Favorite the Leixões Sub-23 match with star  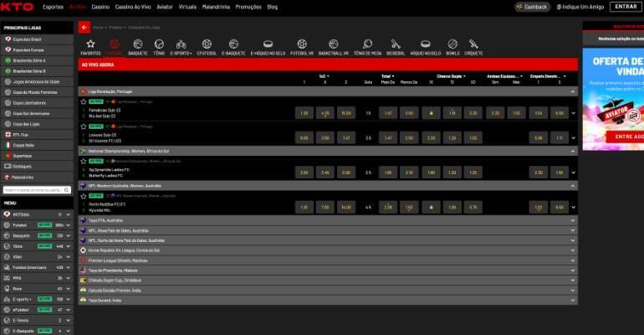pyautogui.click(x=84, y=126)
